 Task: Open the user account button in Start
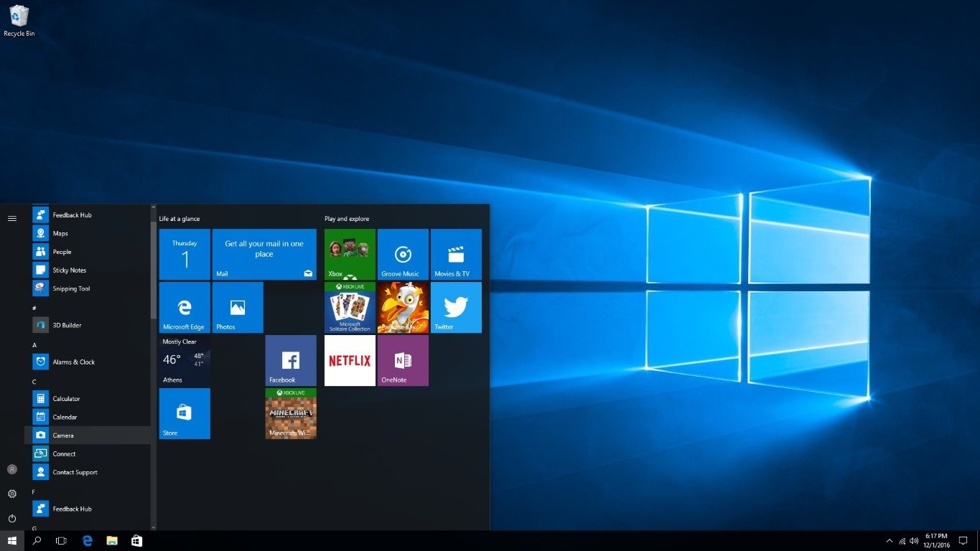click(x=12, y=469)
